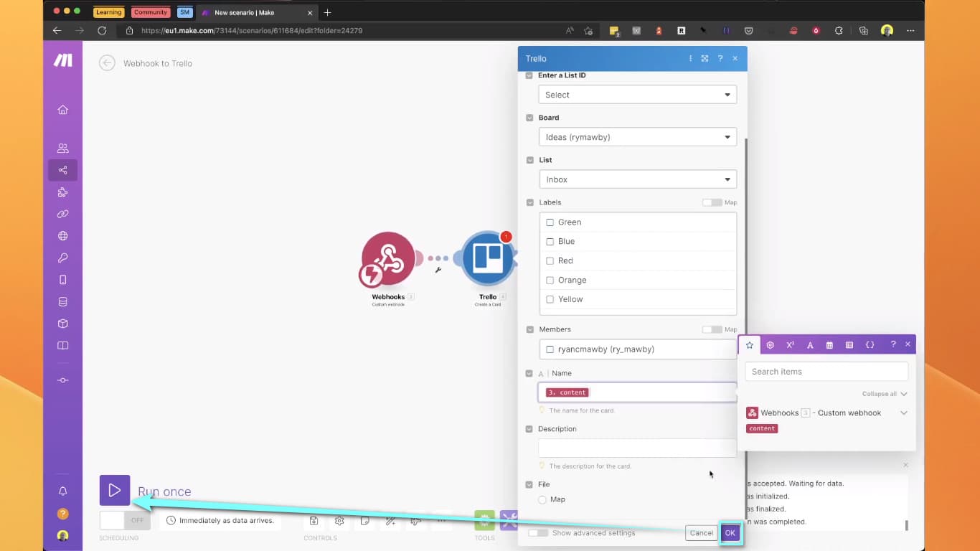Open Webhooks globe icon in sidebar
The width and height of the screenshot is (980, 551).
pos(63,236)
